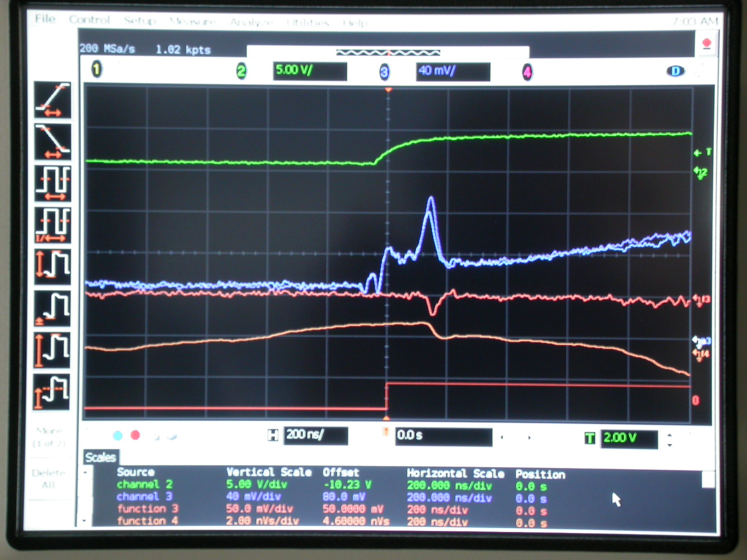Turn on channel 4
The image size is (747, 560).
[x=527, y=72]
